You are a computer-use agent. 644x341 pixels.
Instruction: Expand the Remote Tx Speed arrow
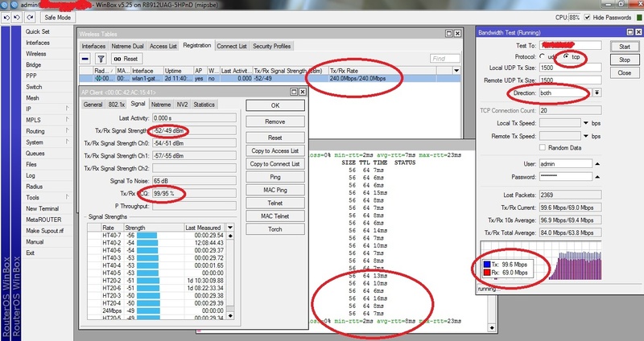point(586,136)
